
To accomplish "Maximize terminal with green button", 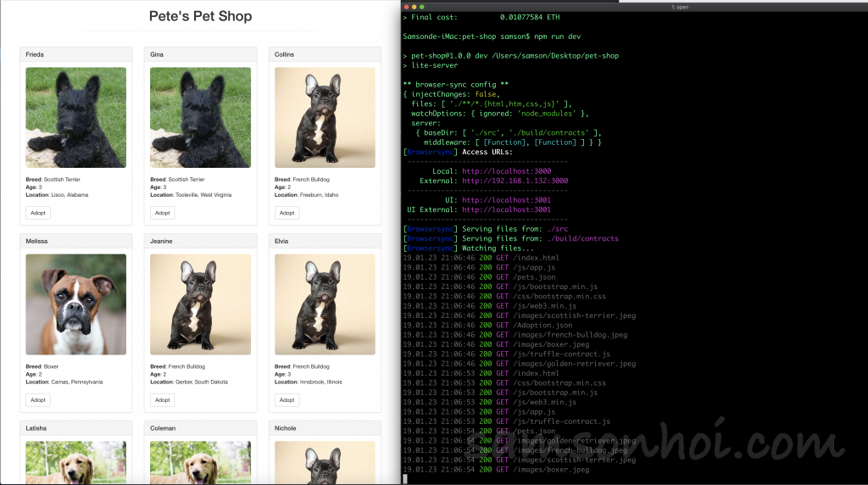I will (x=422, y=7).
